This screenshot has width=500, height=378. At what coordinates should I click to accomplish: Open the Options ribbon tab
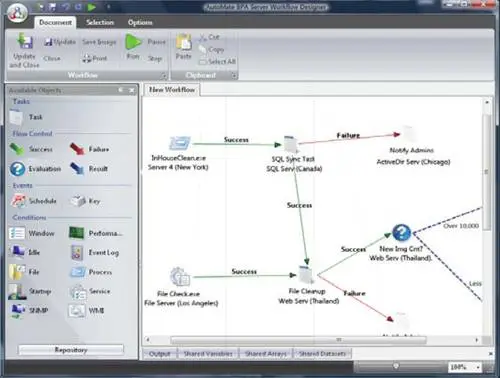[140, 22]
